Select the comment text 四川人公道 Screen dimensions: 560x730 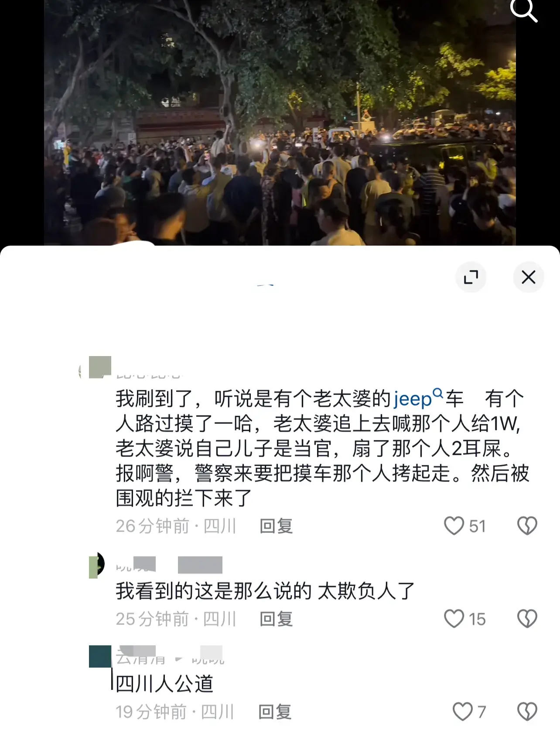164,684
